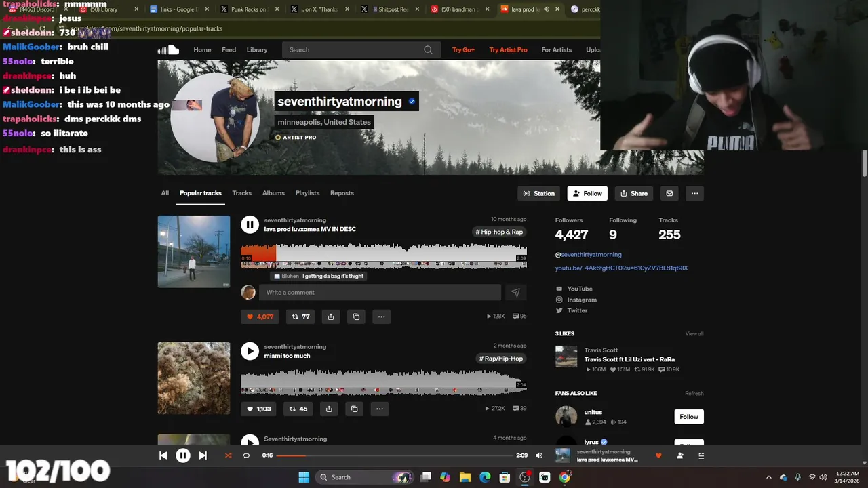Open the Station button for this artist

(539, 193)
